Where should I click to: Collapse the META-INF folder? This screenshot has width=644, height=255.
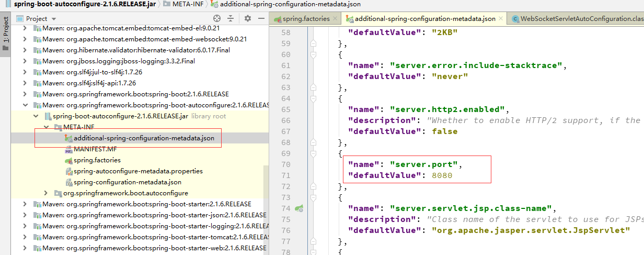(46, 127)
